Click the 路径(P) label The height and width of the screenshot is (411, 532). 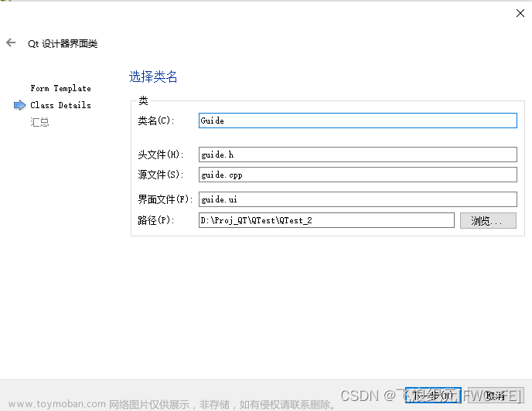[156, 220]
